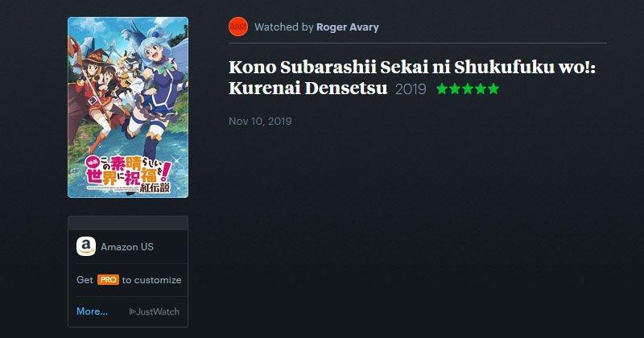Image resolution: width=644 pixels, height=338 pixels.
Task: Click the Japanese title logo on the poster
Action: (128, 175)
